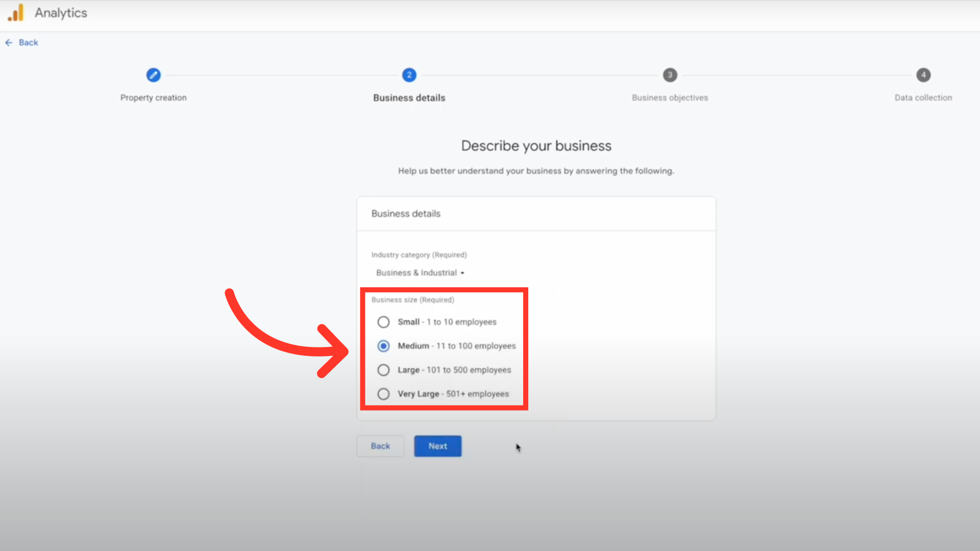Click the Back link under Analytics header
Viewport: 980px width, 551px height.
point(29,43)
